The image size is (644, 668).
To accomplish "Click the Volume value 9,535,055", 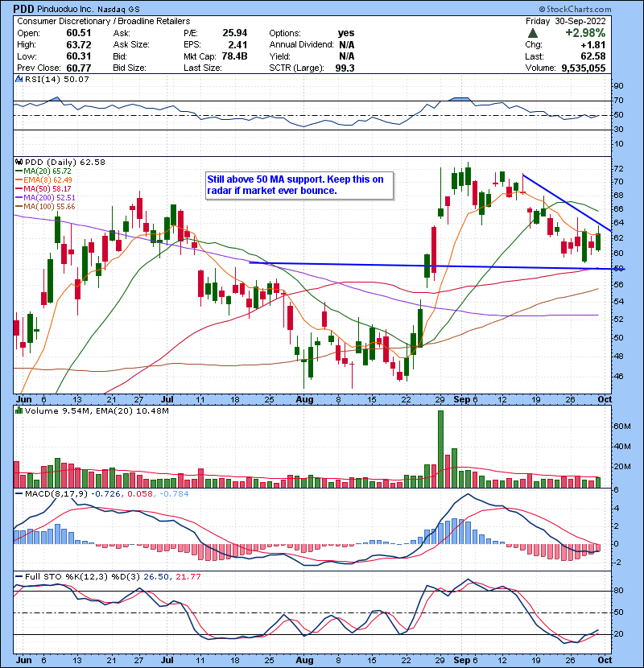I will (584, 68).
